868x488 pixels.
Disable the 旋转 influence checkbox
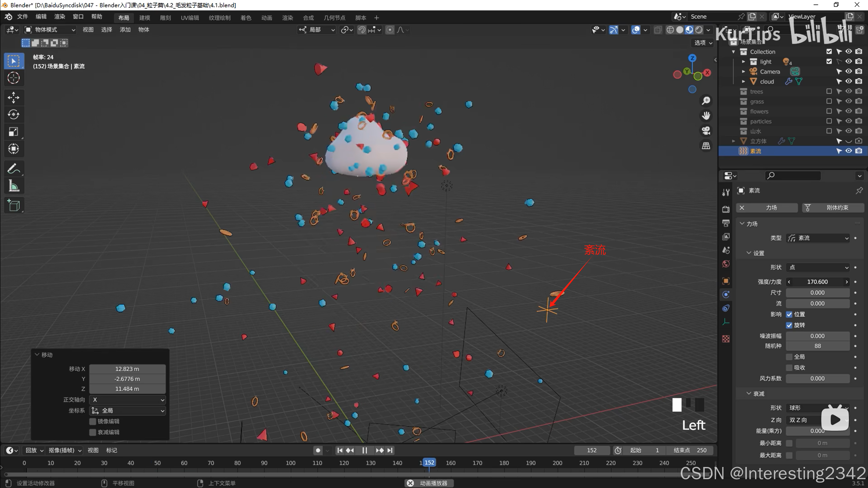pos(789,325)
